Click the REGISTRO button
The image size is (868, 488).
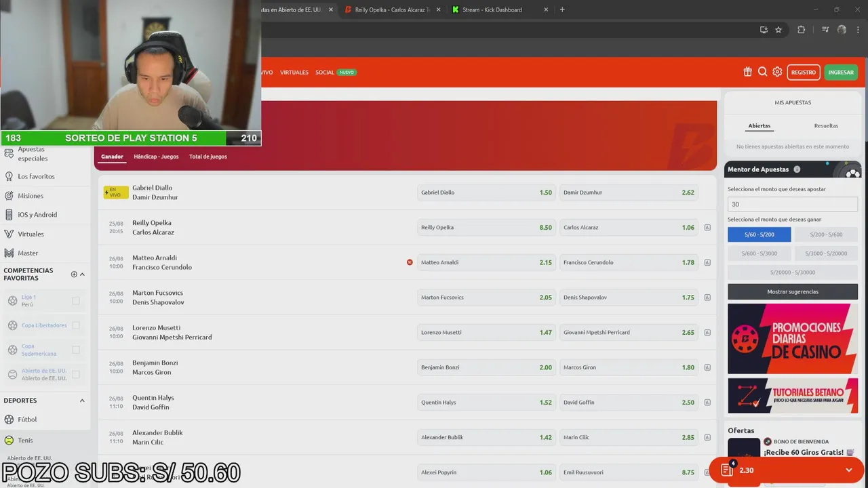[804, 73]
